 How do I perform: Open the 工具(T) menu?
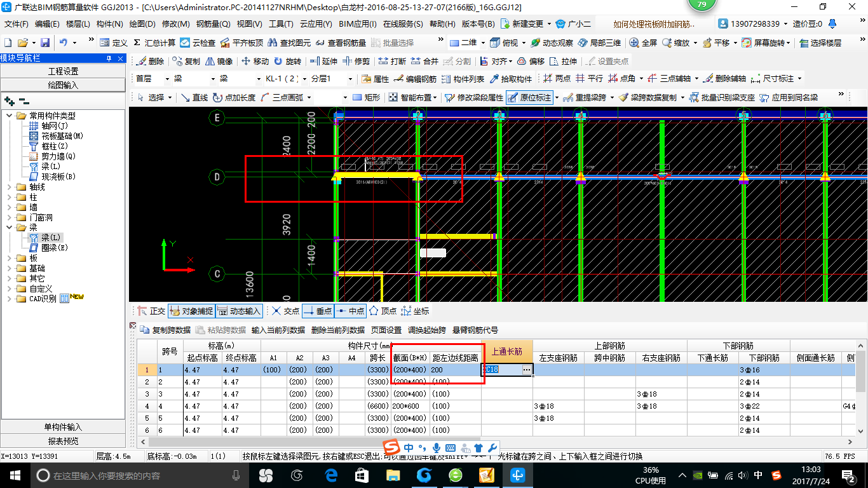tap(281, 24)
